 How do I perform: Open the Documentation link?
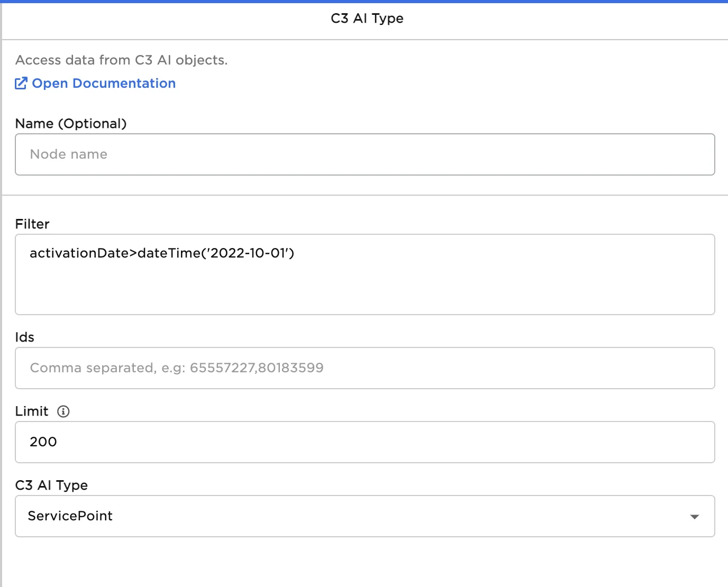pyautogui.click(x=104, y=84)
